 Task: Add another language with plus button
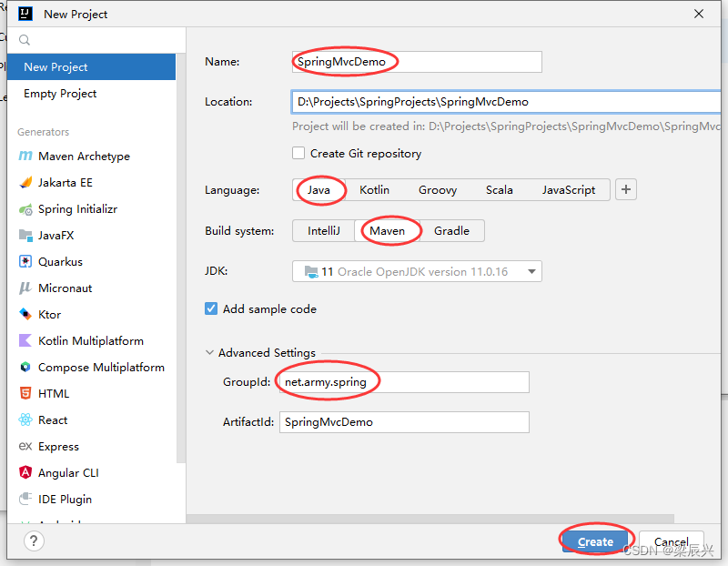tap(626, 189)
